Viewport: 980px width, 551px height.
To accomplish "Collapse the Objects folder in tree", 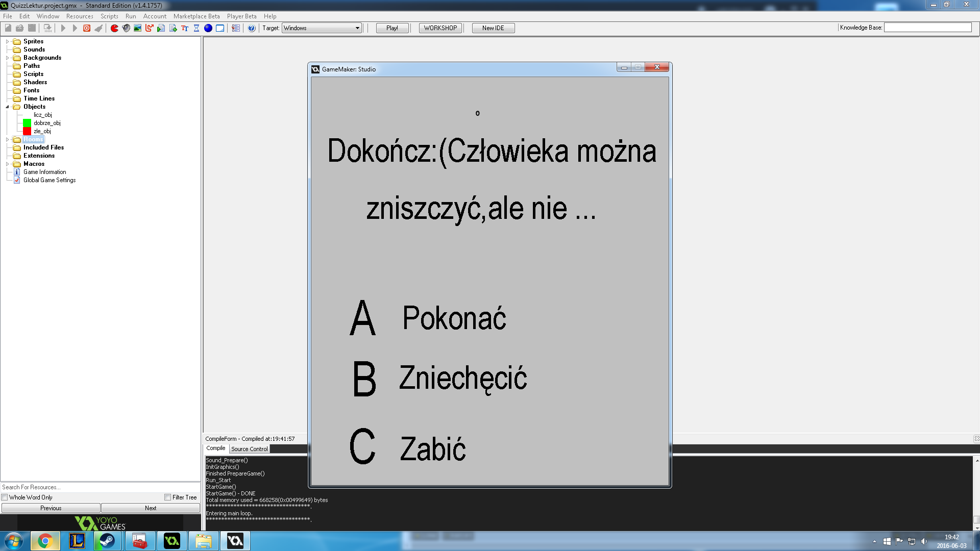I will tap(7, 107).
